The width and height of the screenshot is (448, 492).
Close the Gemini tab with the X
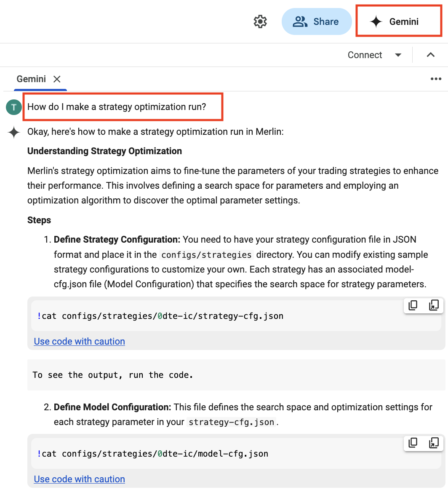point(57,79)
